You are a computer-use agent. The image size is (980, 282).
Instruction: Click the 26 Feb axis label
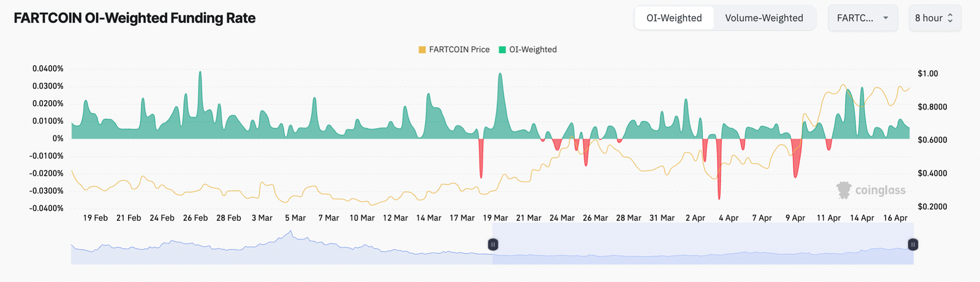click(x=195, y=218)
